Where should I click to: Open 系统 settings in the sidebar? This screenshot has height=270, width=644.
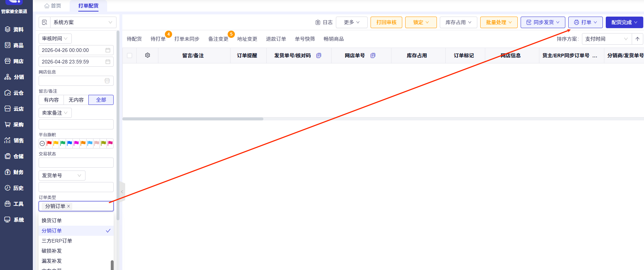point(14,220)
